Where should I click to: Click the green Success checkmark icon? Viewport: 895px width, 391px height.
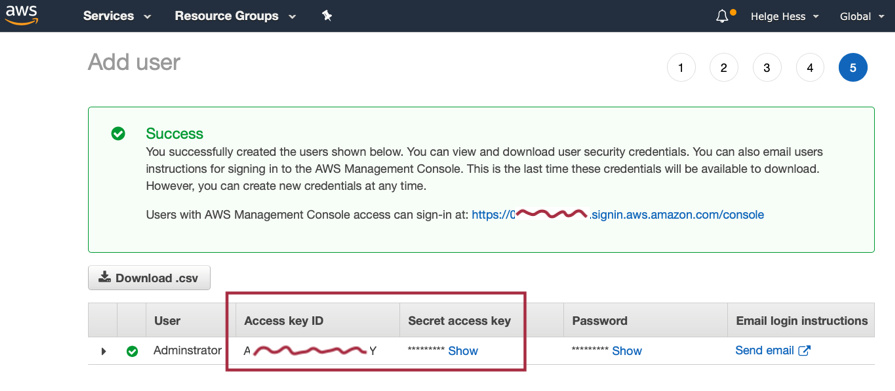[x=118, y=134]
